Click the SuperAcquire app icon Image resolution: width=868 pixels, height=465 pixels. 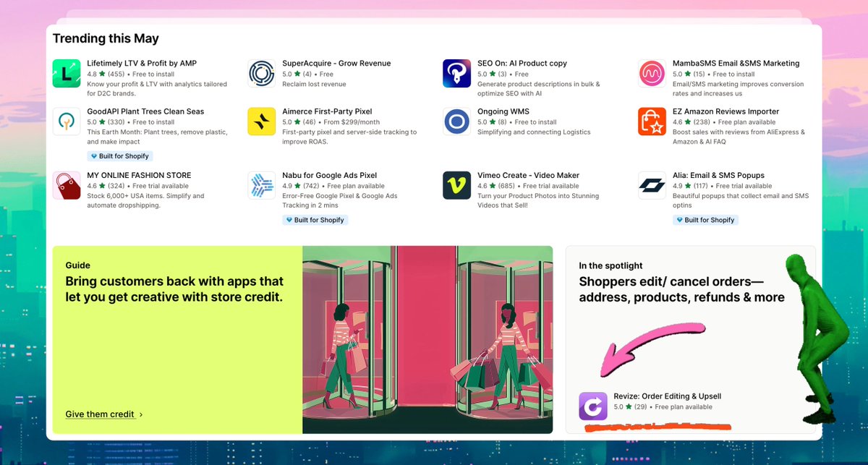262,73
